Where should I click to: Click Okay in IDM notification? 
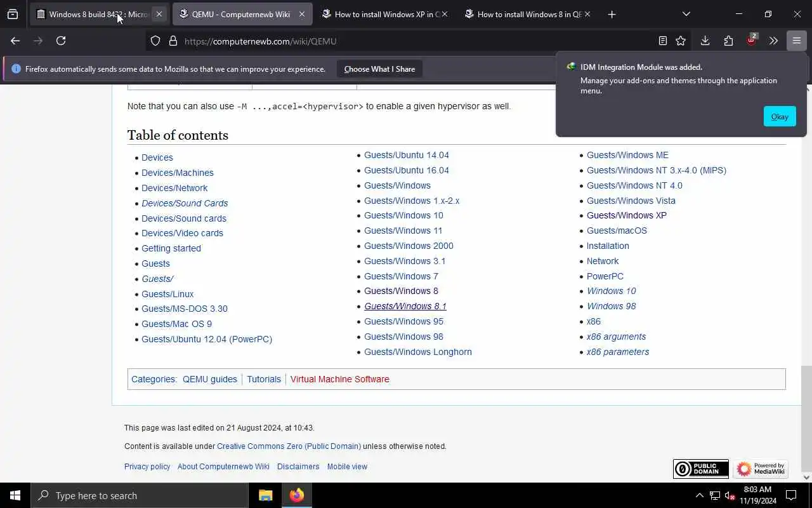click(780, 116)
